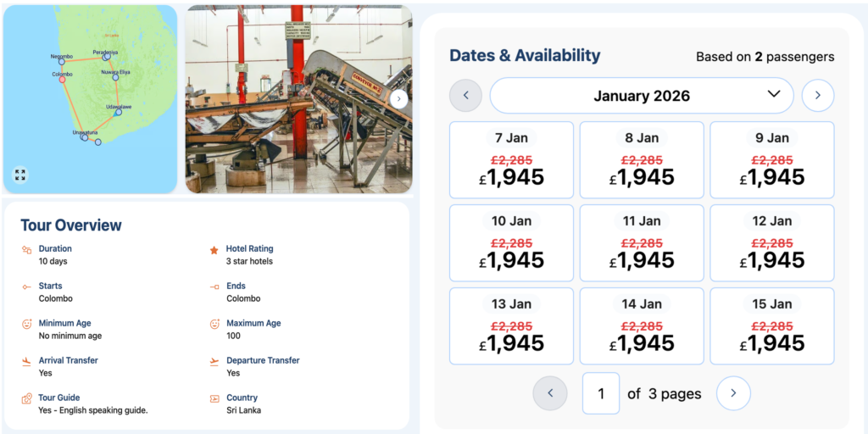
Task: Go to the previous month arrow
Action: pyautogui.click(x=465, y=96)
